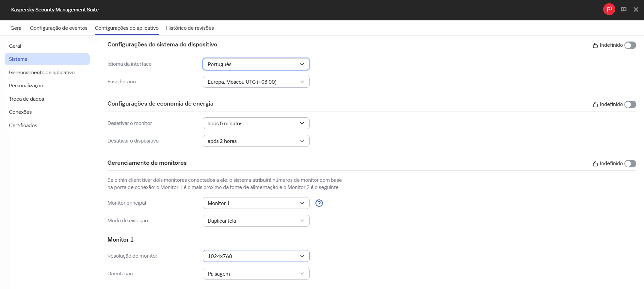This screenshot has height=289, width=644.
Task: Open the Desativar o dispositivo dropdown
Action: [x=256, y=141]
